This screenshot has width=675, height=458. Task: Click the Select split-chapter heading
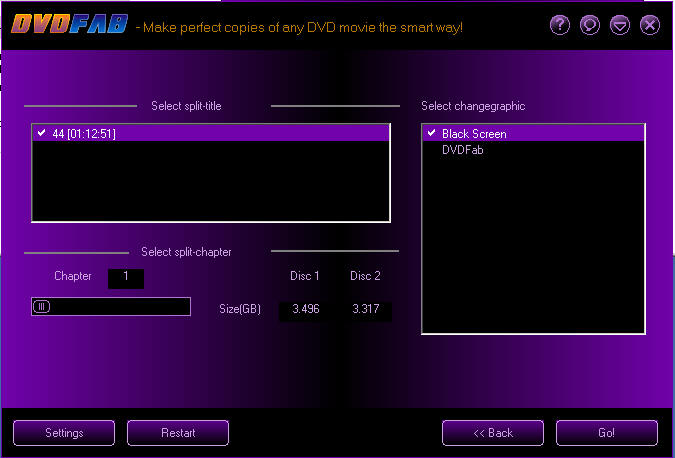[x=186, y=252]
